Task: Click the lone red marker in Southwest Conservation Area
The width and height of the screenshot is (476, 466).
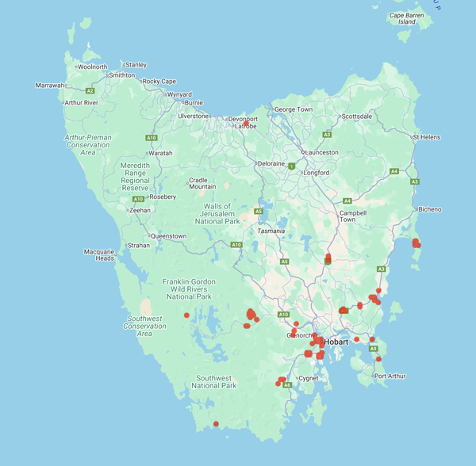Action: [x=186, y=315]
